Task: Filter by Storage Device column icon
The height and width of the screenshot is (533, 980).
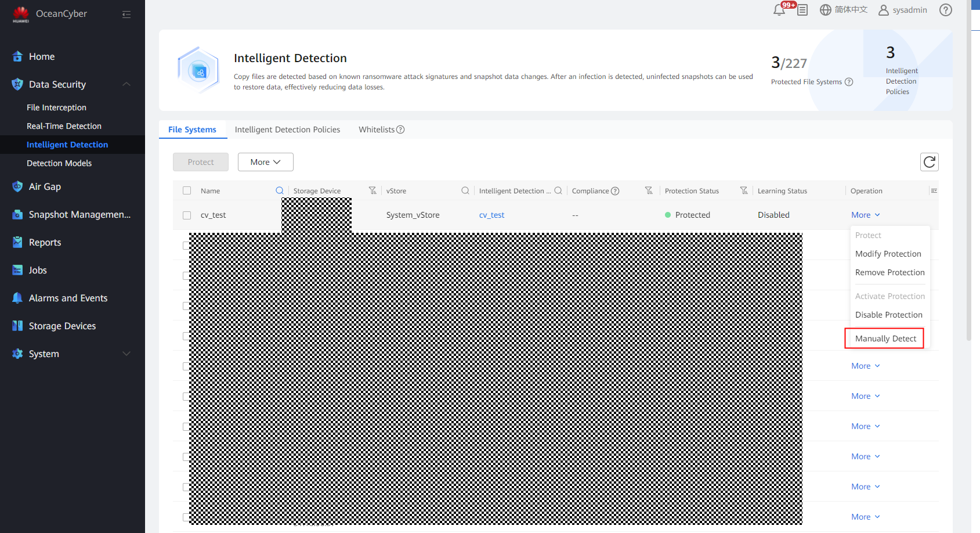Action: [x=373, y=190]
